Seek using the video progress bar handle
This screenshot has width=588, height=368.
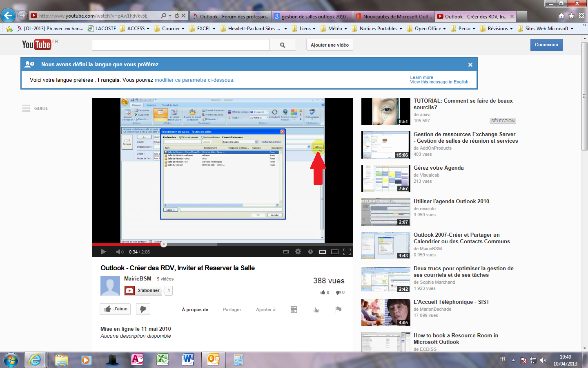click(x=164, y=245)
